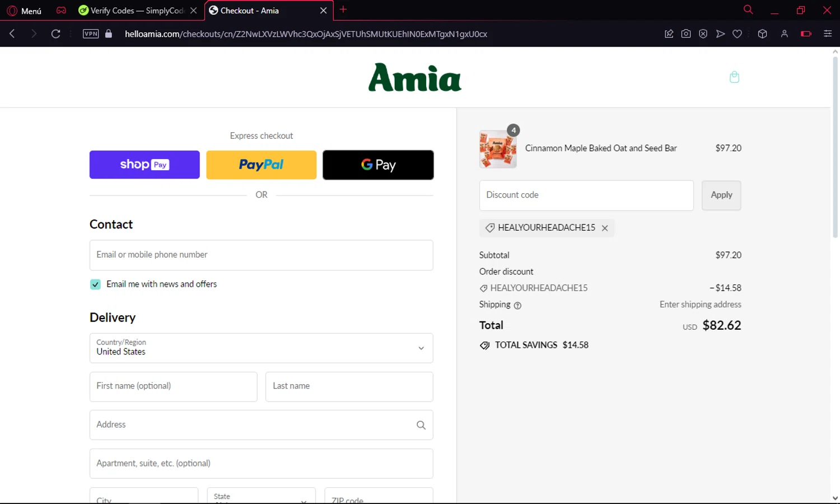Click the Address field

[261, 425]
